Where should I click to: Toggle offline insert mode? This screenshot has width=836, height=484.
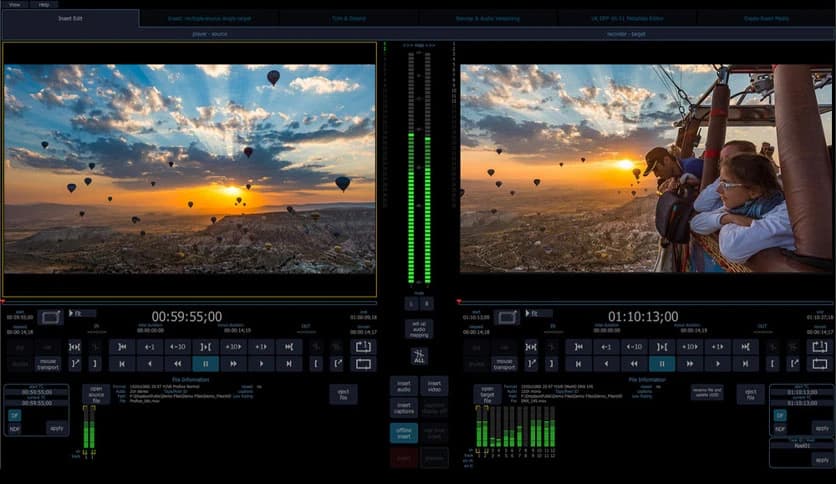coord(404,433)
